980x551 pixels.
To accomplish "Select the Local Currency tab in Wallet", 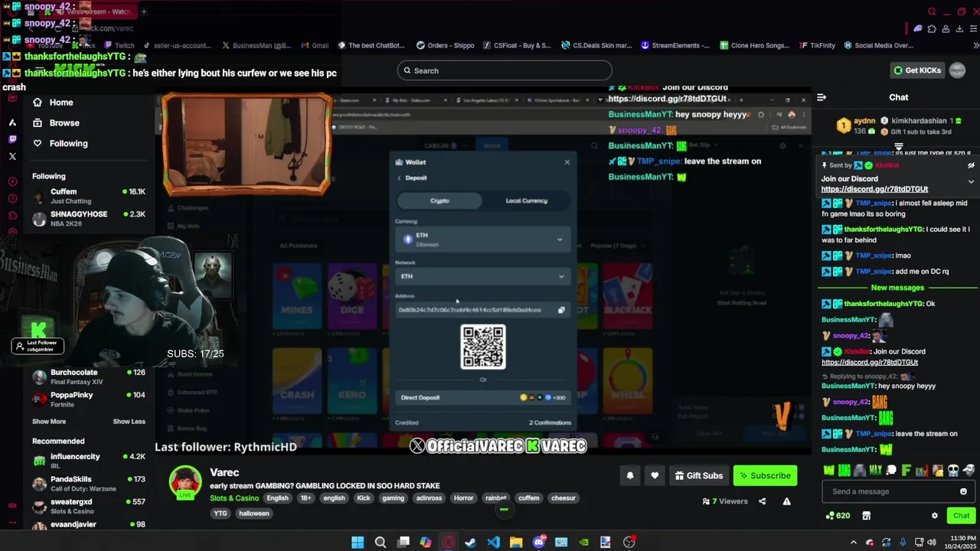I will coord(527,201).
